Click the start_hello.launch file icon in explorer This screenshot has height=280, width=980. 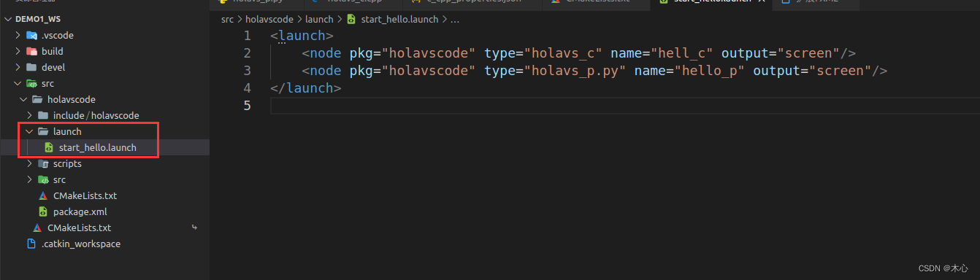pos(49,147)
